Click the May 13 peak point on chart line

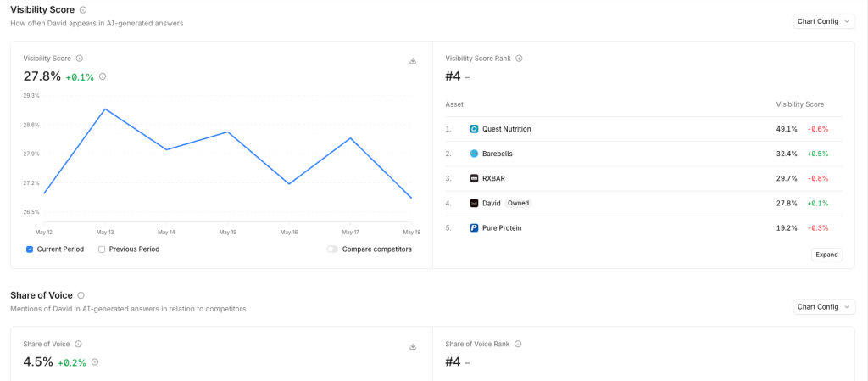pyautogui.click(x=104, y=109)
